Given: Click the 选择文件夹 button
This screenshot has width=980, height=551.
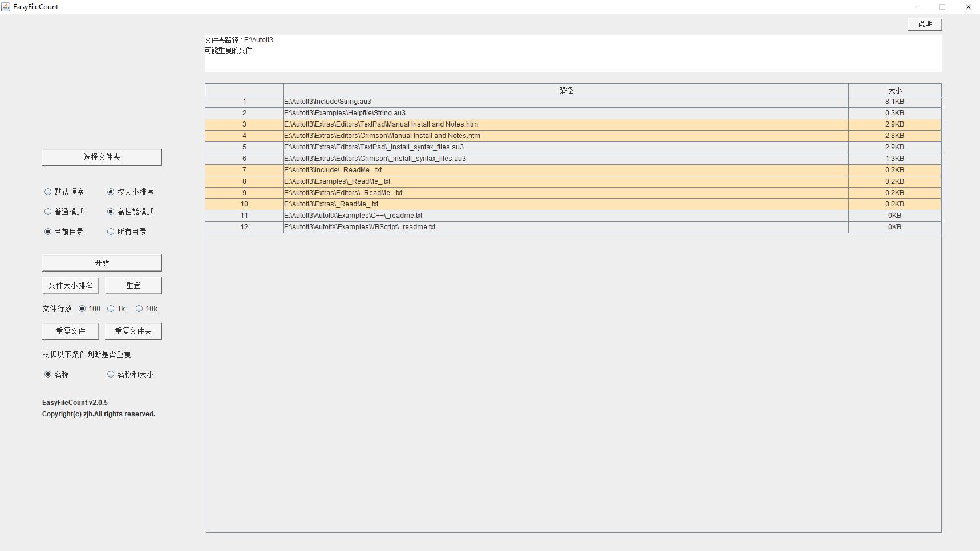Looking at the screenshot, I should 102,157.
